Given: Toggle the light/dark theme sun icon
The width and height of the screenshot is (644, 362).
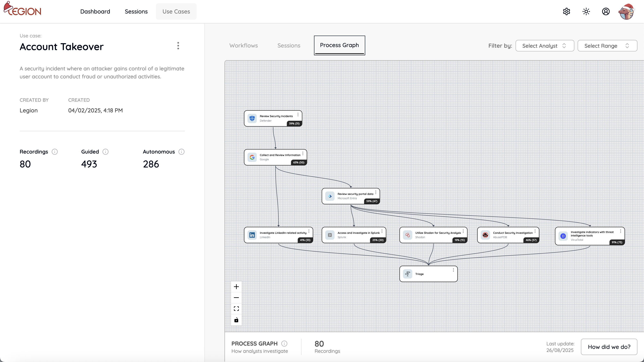Looking at the screenshot, I should click(x=586, y=11).
